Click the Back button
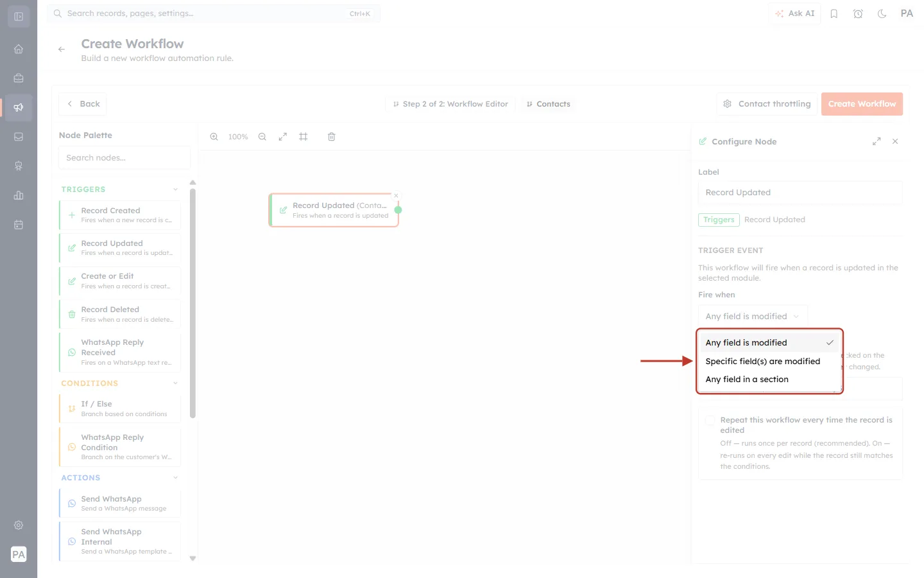Screen dimensions: 924x578 83,104
